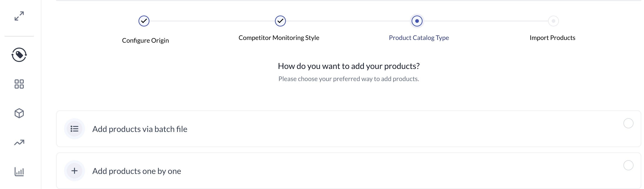This screenshot has height=189, width=644.
Task: Click the Configure Origin step label
Action: [x=146, y=40]
